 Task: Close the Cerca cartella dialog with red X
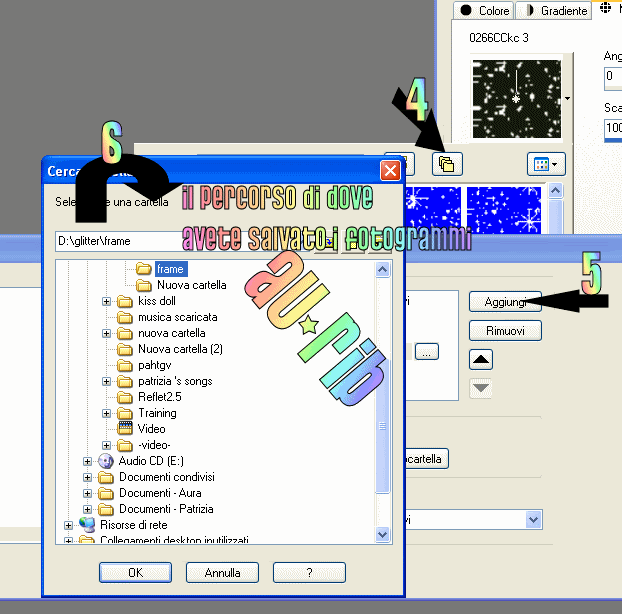point(390,171)
